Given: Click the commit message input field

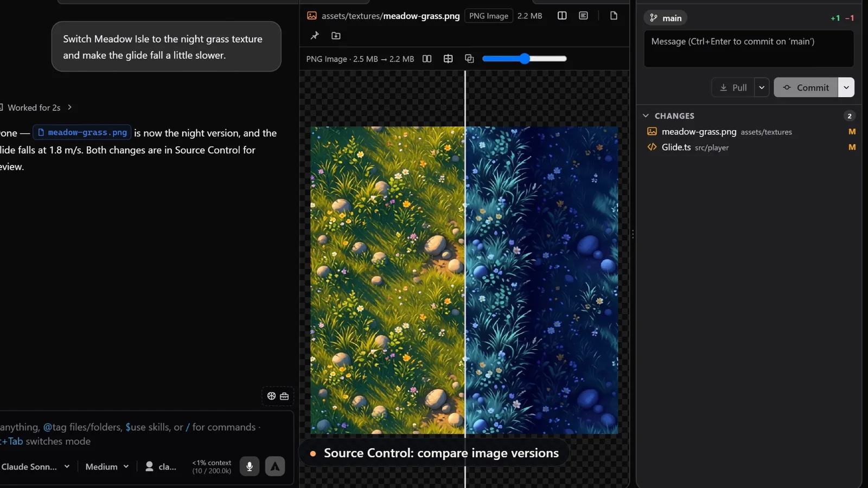Looking at the screenshot, I should [749, 49].
